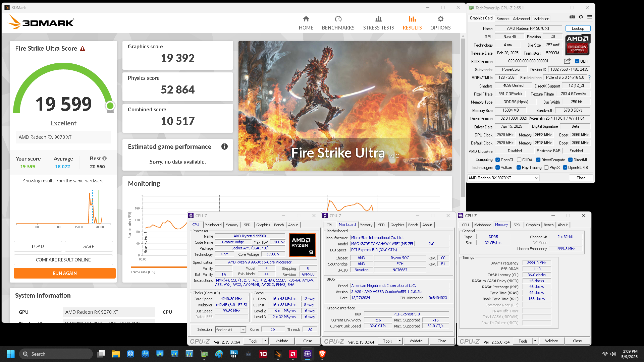Click the taskbar Search box
Viewport: 644px width, 362px height.
point(56,354)
